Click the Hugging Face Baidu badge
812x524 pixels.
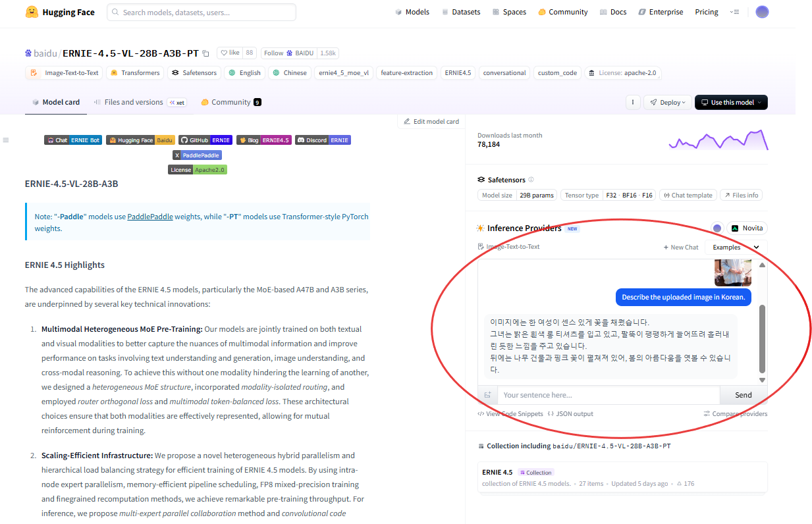[140, 140]
